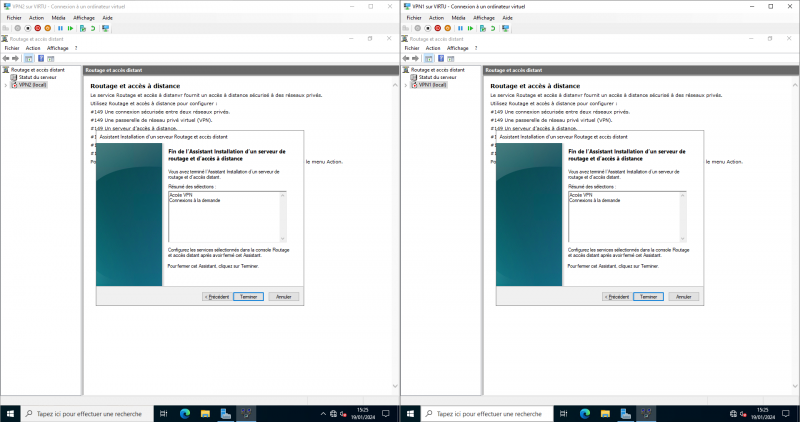Click the Start (grey circle) icon in VPN2 VM toolbar
The image size is (800, 422).
18,29
